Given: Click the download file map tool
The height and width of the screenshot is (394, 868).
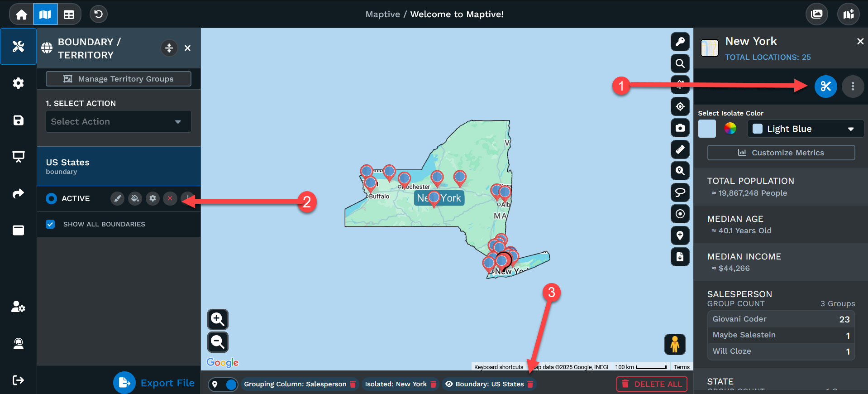Looking at the screenshot, I should 680,257.
